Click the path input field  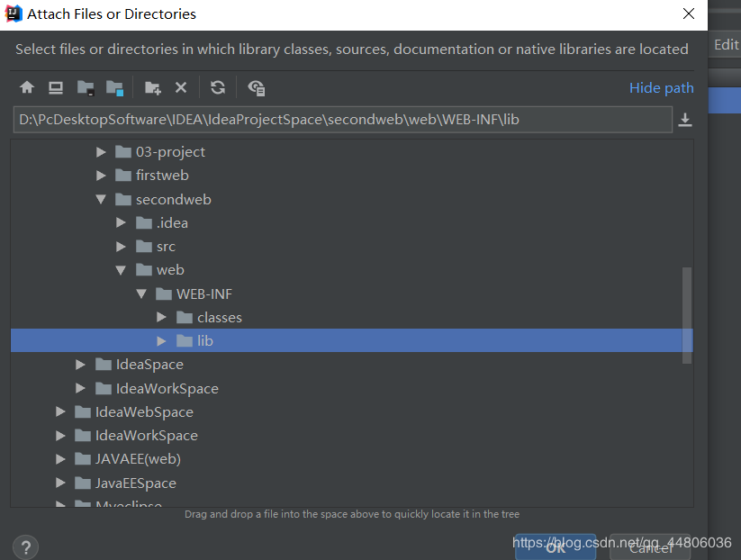point(343,120)
